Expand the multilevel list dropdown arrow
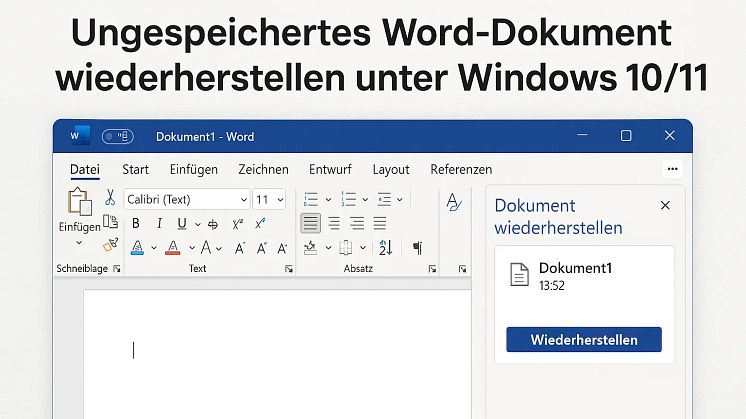Viewport: 746px width, 419px height. tap(400, 199)
